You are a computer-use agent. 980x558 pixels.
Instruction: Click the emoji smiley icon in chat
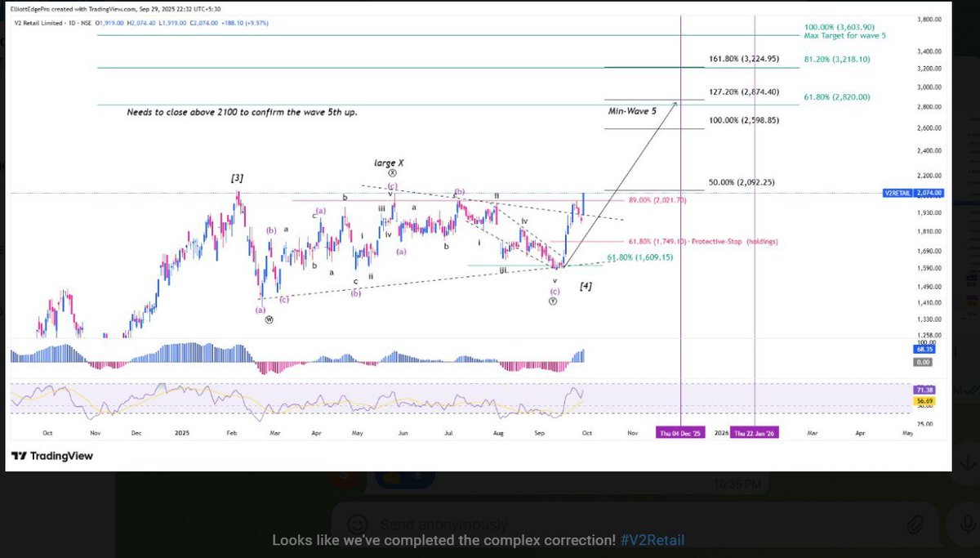pyautogui.click(x=356, y=524)
